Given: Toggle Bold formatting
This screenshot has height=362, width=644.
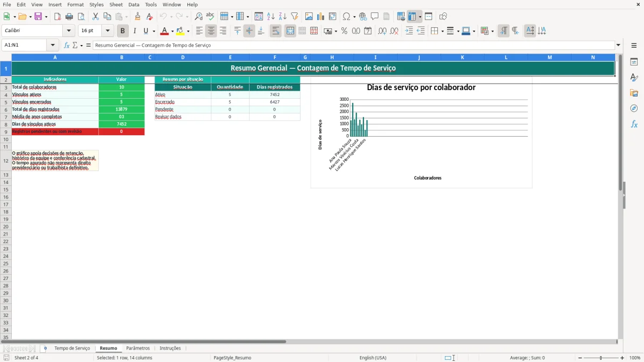Looking at the screenshot, I should 123,31.
